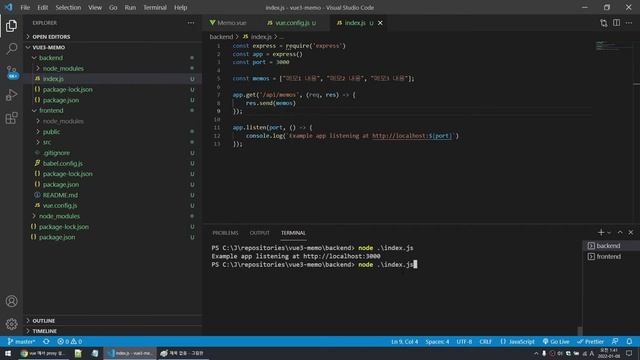This screenshot has height=360, width=640.
Task: Open README.md in the file tree
Action: [x=112, y=195]
